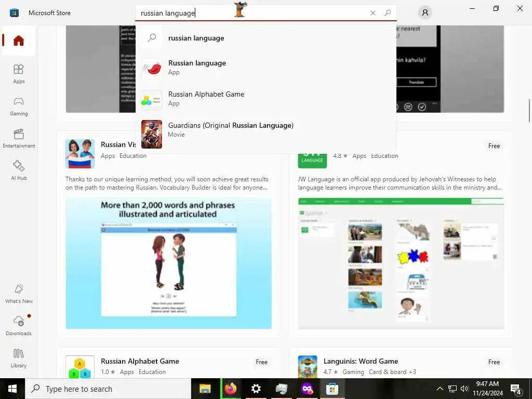The width and height of the screenshot is (532, 399).
Task: Click the Languinis game icon
Action: coord(308,367)
